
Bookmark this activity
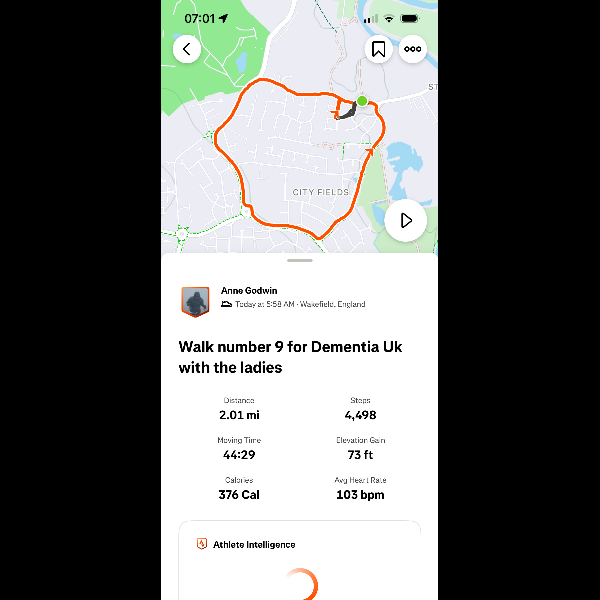coord(378,49)
